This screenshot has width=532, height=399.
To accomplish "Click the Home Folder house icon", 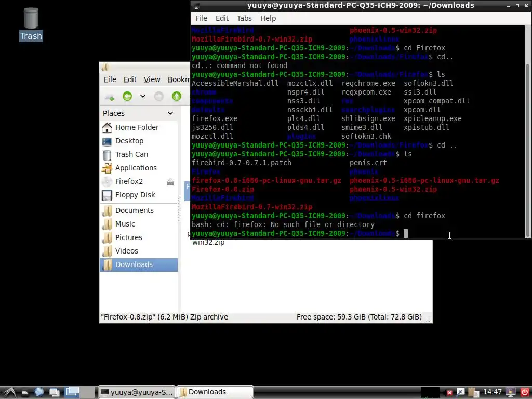I will pos(107,128).
